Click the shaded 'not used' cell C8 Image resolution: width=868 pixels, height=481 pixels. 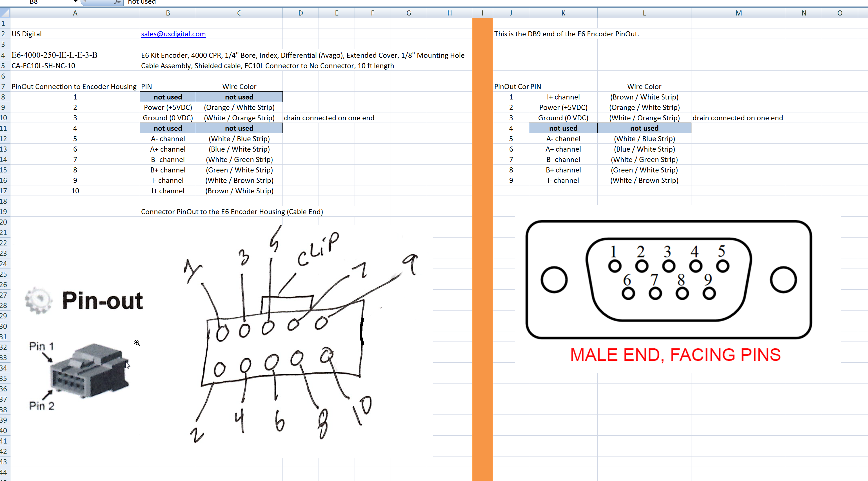(x=239, y=97)
